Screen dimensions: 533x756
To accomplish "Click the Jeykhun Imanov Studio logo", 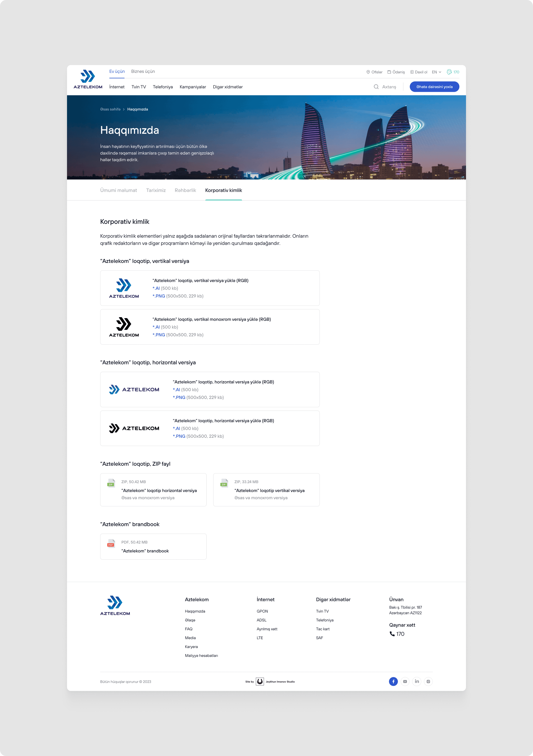I will click(260, 682).
